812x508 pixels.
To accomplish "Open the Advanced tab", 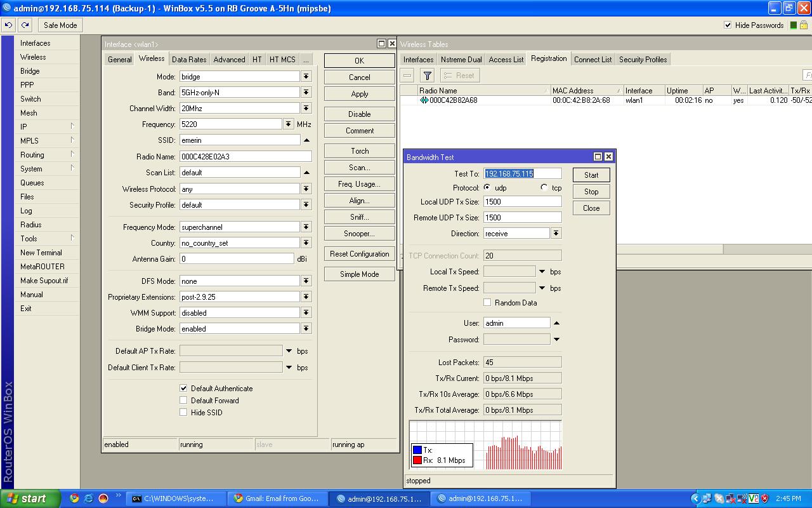I will click(x=229, y=60).
